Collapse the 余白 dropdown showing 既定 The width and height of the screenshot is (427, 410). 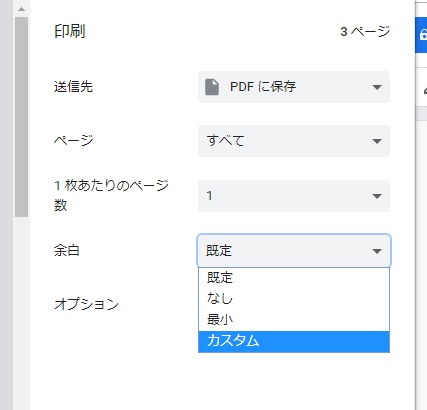(294, 251)
